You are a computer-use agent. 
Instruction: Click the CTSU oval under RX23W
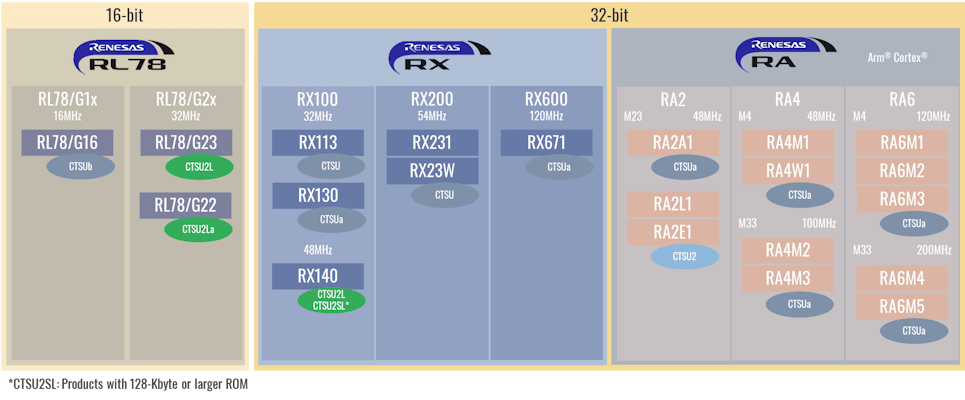[x=445, y=194]
